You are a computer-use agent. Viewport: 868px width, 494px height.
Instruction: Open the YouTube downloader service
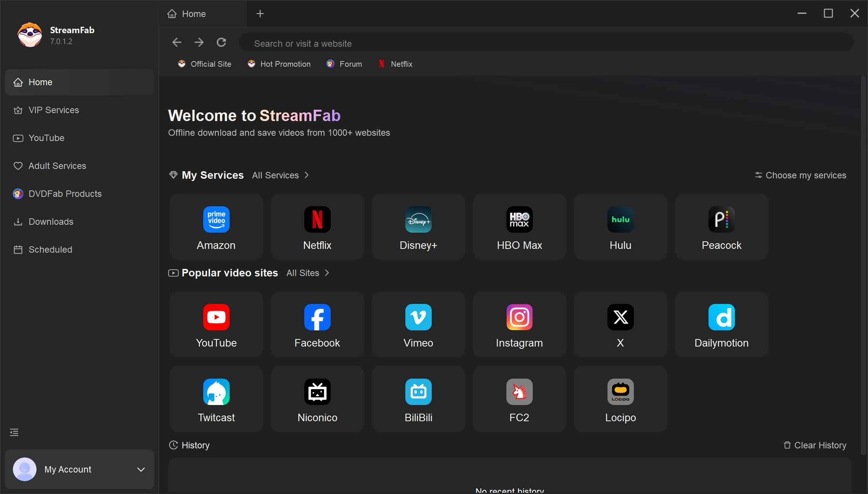click(216, 324)
